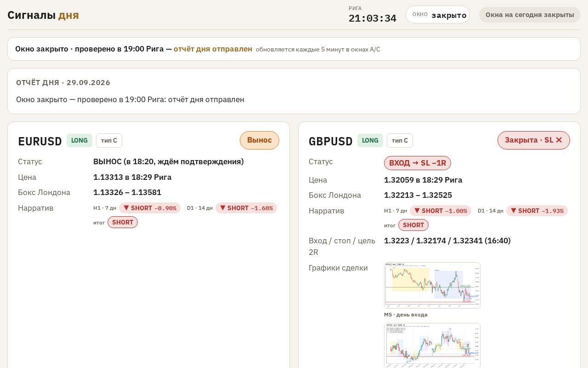588x368 pixels.
Task: Click "отчёт дня отправлен" in the status banner
Action: pos(213,49)
